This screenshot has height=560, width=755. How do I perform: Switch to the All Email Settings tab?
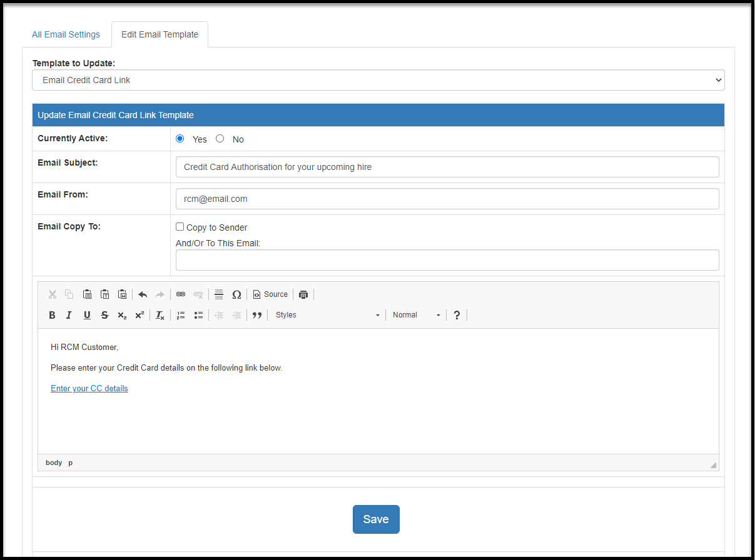(x=66, y=34)
